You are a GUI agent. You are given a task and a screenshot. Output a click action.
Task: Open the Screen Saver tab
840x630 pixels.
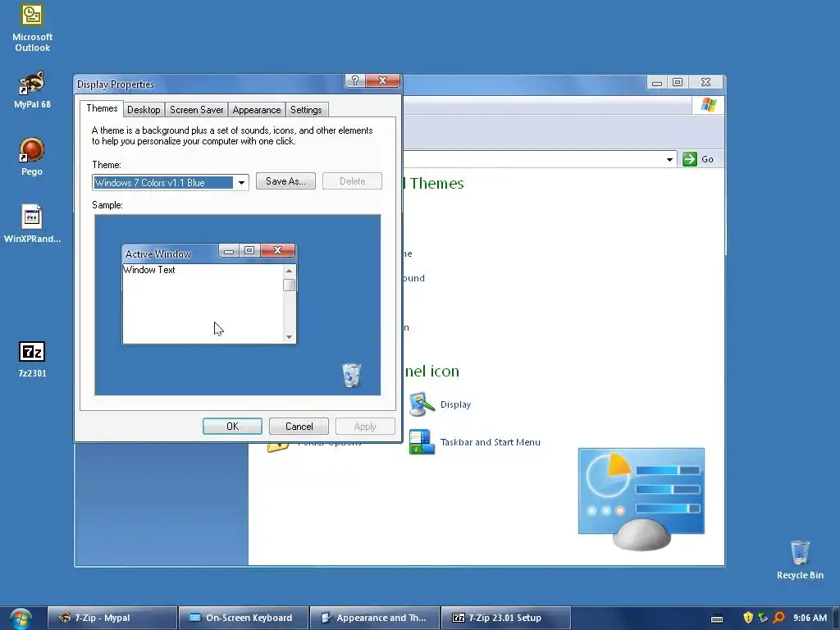tap(197, 110)
